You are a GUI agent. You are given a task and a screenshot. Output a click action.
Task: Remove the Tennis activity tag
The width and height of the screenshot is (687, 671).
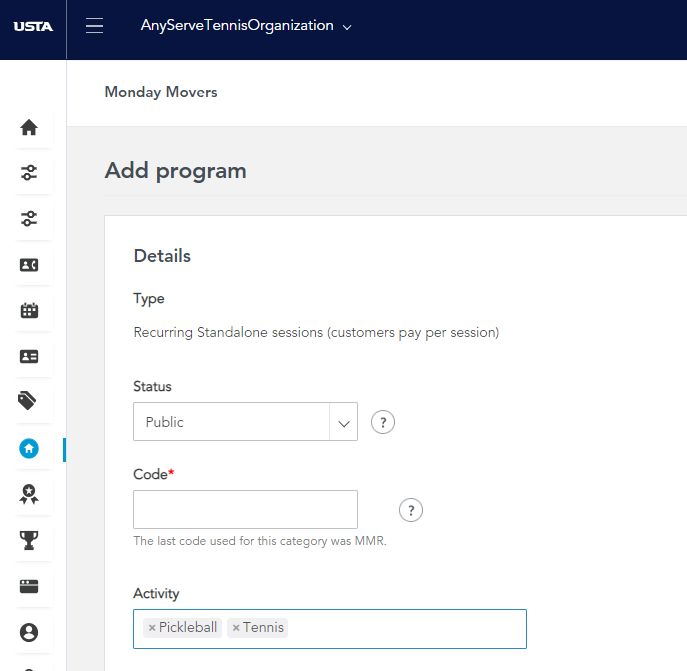[236, 628]
